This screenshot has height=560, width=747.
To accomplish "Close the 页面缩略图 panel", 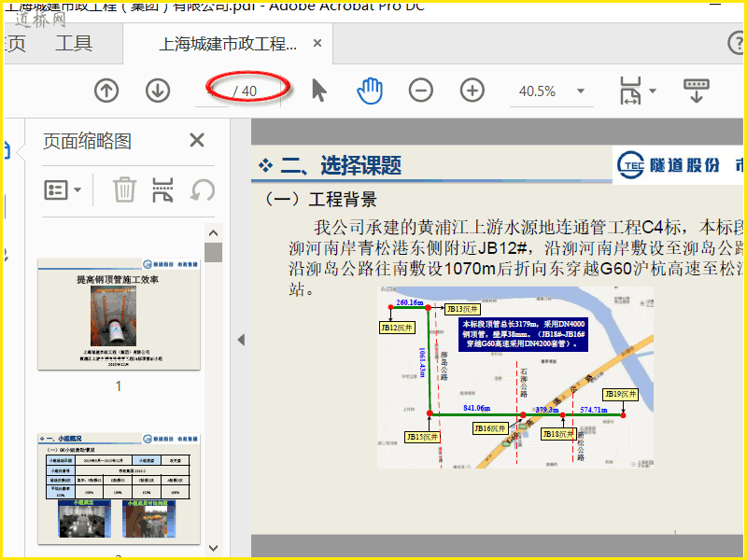I will 197,141.
